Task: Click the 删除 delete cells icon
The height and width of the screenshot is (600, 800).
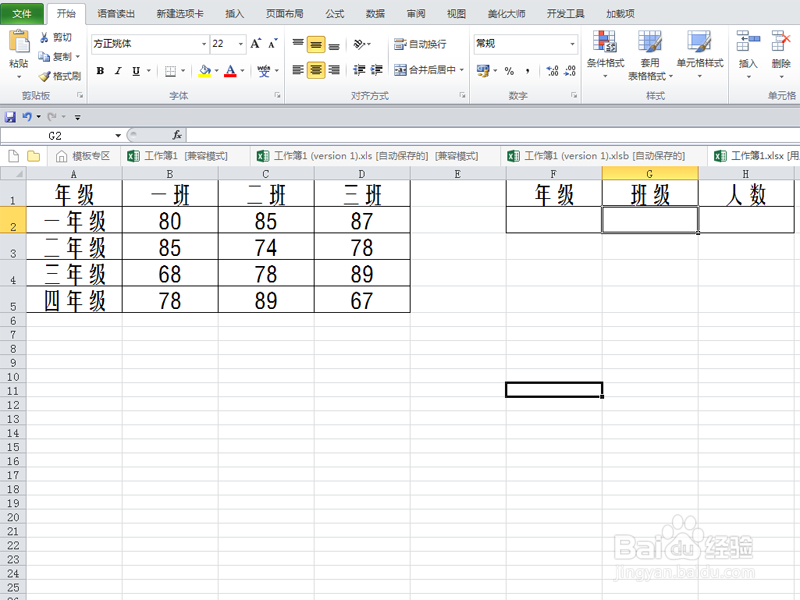Action: coord(781,41)
